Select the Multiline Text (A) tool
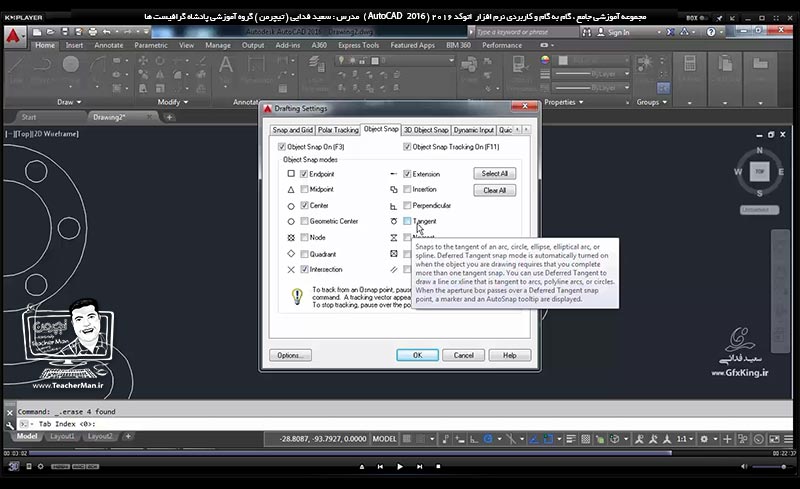800x489 pixels. [226, 65]
